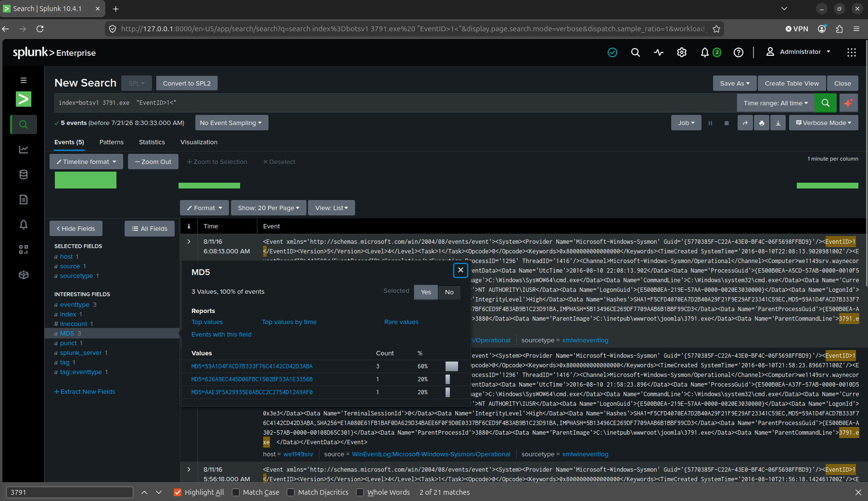Open the Save As dropdown
The image size is (868, 501).
pos(735,83)
